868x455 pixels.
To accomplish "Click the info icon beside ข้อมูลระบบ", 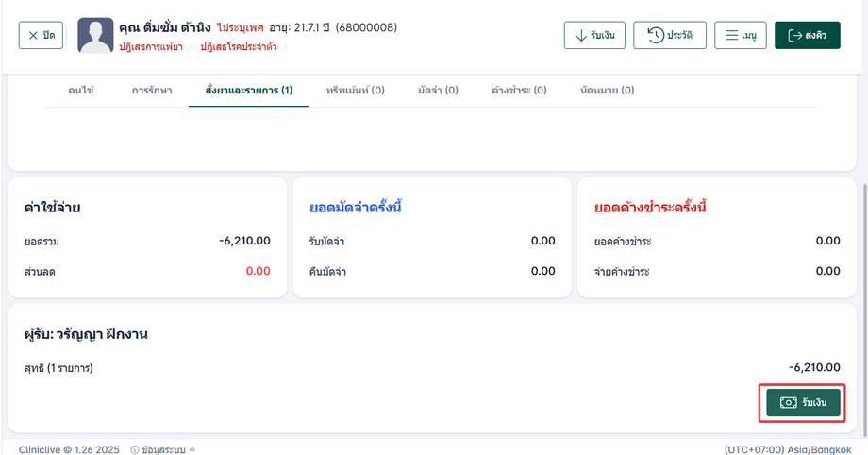I will click(135, 449).
